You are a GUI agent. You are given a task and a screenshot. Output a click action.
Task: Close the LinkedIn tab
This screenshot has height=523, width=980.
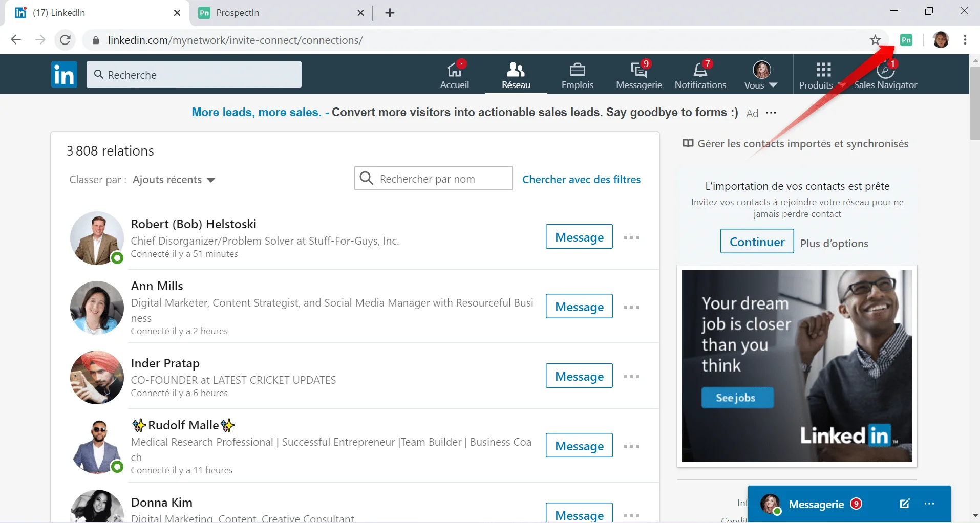pyautogui.click(x=177, y=13)
